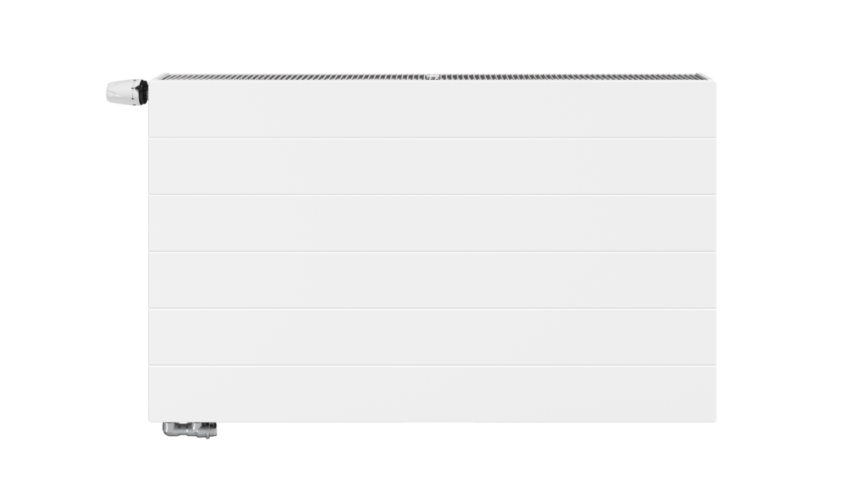Viewport: 868px width, 489px height.
Task: Click the tip of the thermostat knob
Action: click(110, 92)
